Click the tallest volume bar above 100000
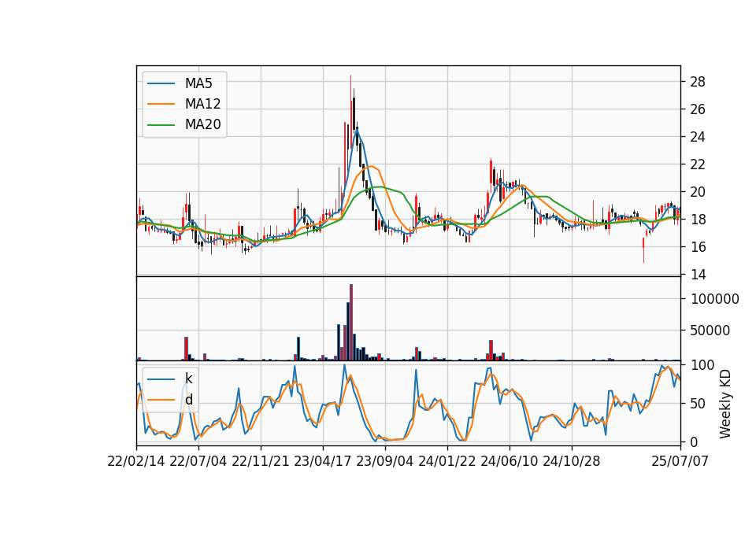This screenshot has height=543, width=756. click(x=351, y=323)
